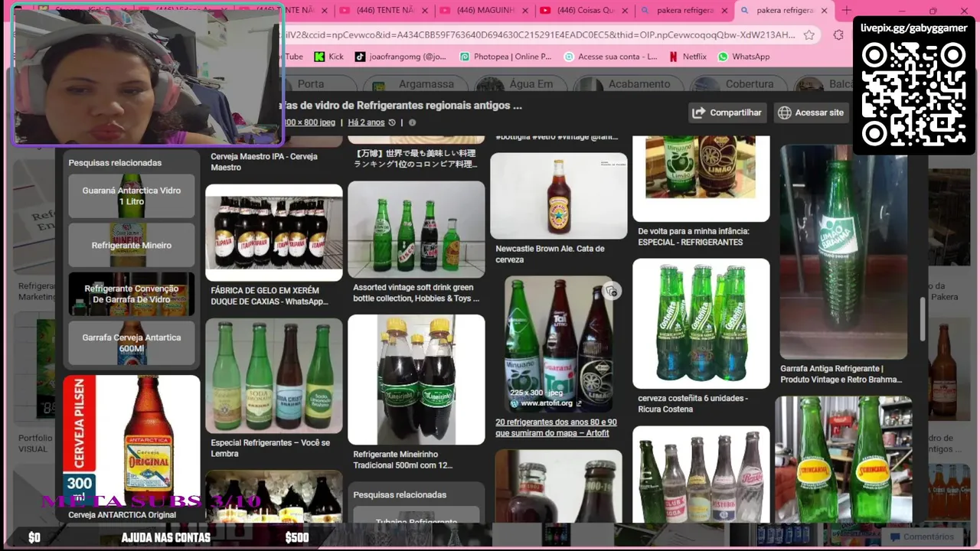Open Assorted vintage soft drink thumbnail
Image resolution: width=980 pixels, height=551 pixels.
(416, 229)
